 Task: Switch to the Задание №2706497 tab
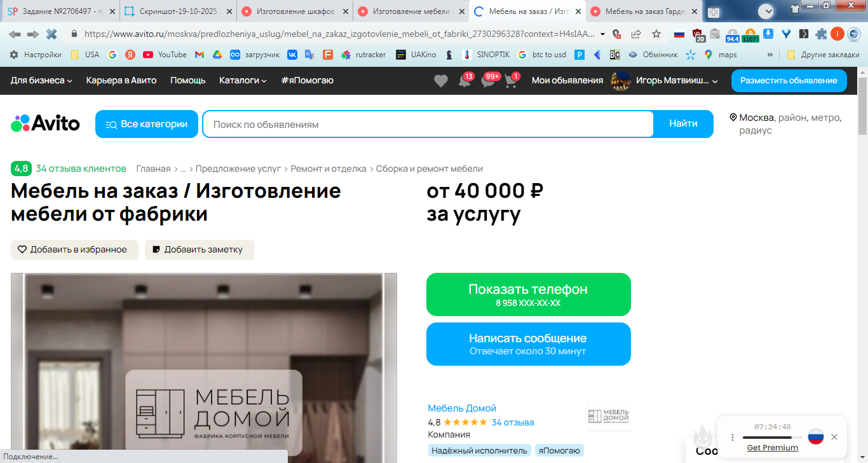[61, 11]
